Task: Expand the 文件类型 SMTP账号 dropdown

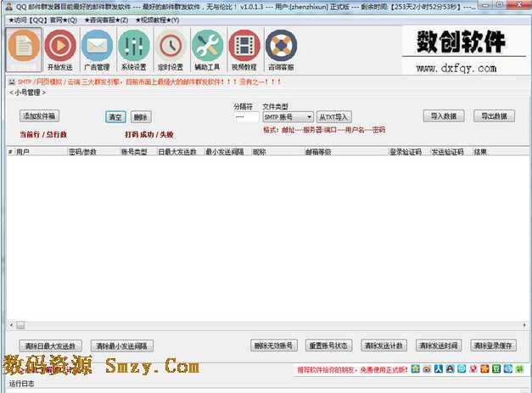Action: 288,117
